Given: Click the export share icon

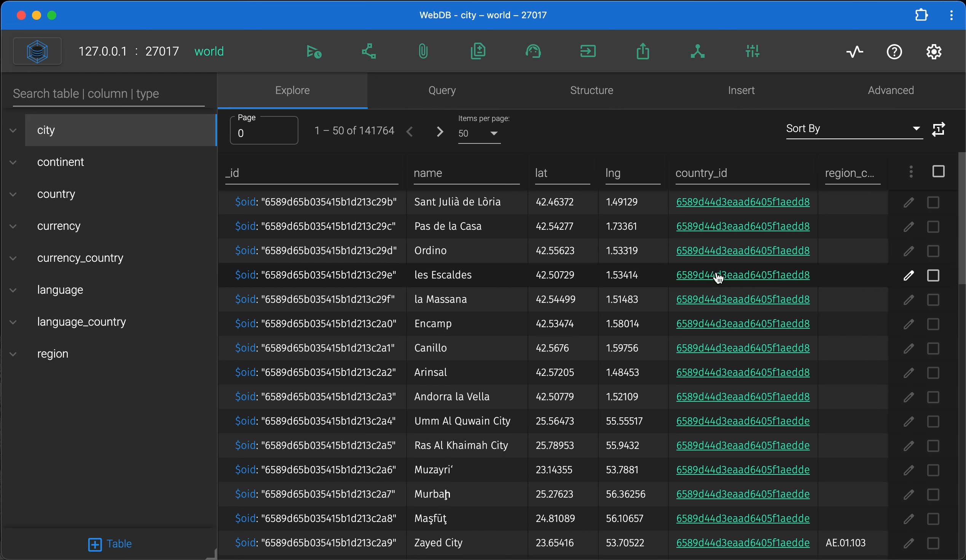Looking at the screenshot, I should tap(643, 51).
